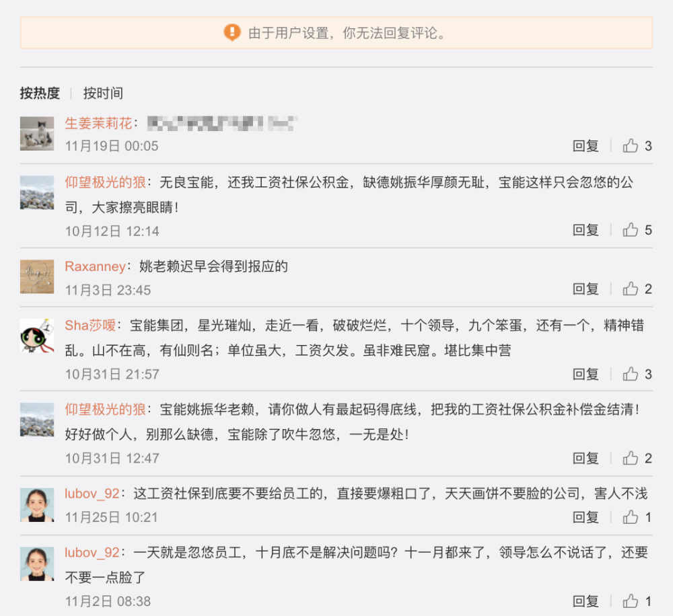Click Sha莎嗳's cartoon avatar

[37, 335]
